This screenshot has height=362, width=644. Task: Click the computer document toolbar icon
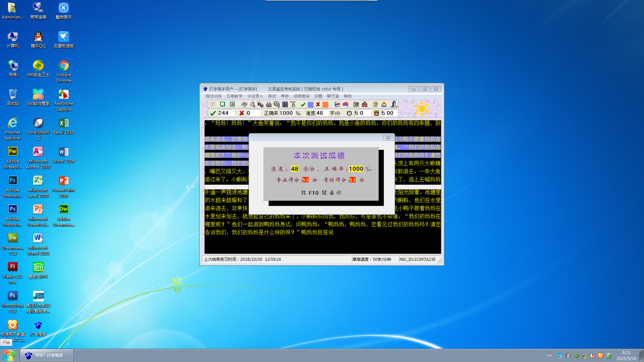pos(356,104)
